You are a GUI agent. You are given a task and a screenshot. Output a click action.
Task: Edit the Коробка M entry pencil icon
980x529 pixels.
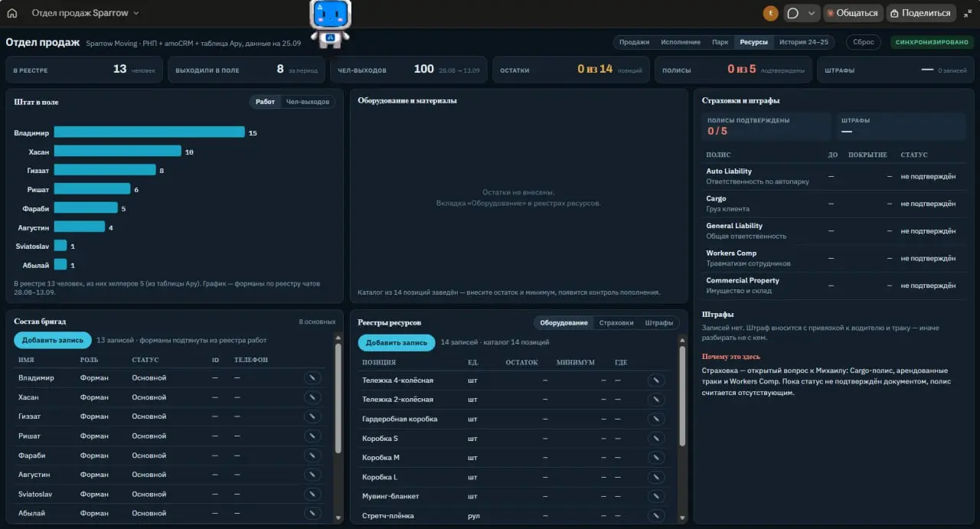pyautogui.click(x=656, y=458)
